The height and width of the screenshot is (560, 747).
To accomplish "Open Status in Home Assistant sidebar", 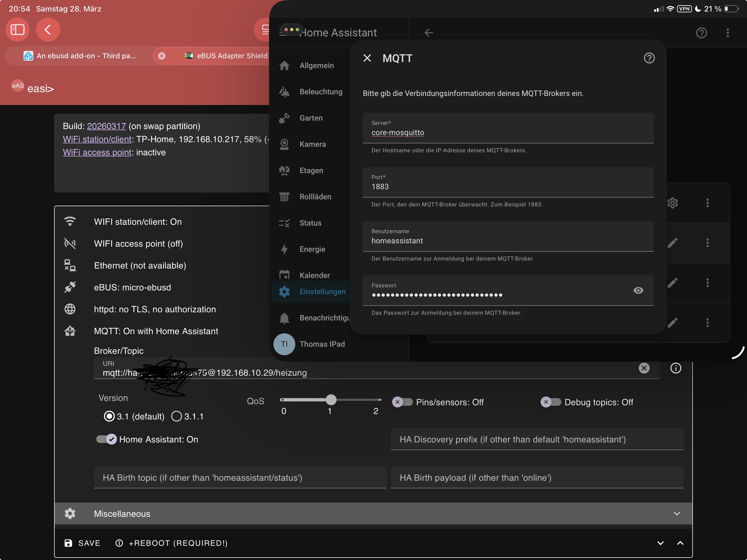I will 311,223.
